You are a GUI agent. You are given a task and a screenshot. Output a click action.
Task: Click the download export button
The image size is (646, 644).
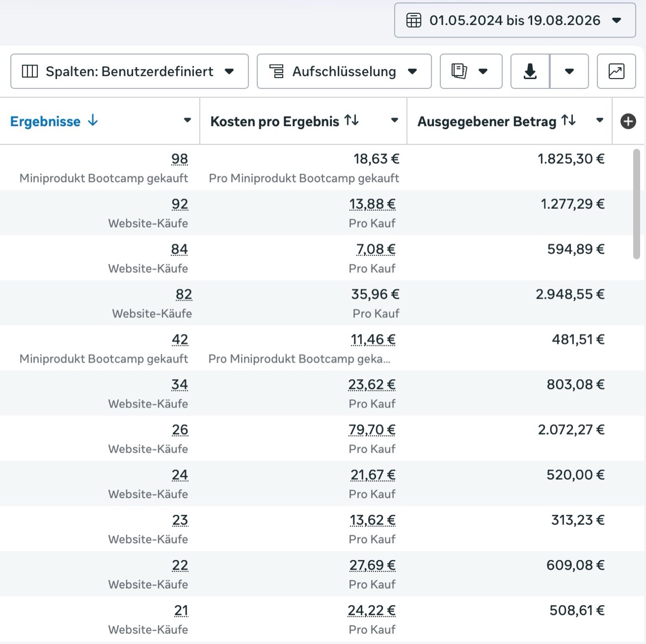tap(530, 72)
